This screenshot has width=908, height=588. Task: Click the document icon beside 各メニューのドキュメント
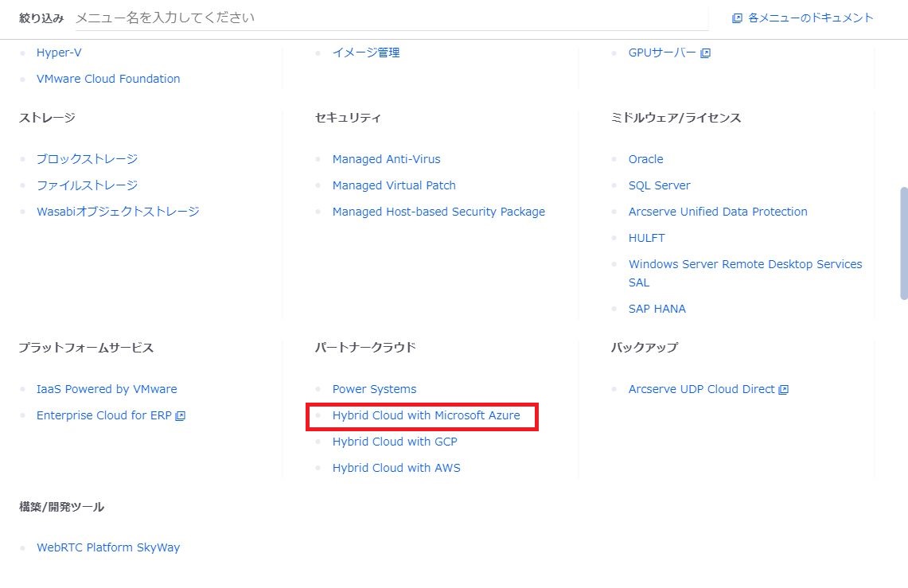click(x=737, y=18)
